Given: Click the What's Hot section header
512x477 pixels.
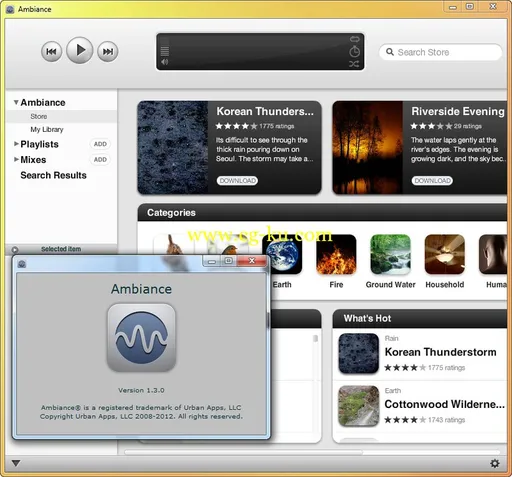Looking at the screenshot, I should 420,318.
